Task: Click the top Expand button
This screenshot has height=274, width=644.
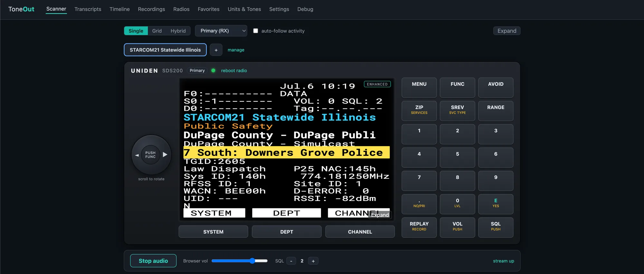Action: (x=507, y=31)
